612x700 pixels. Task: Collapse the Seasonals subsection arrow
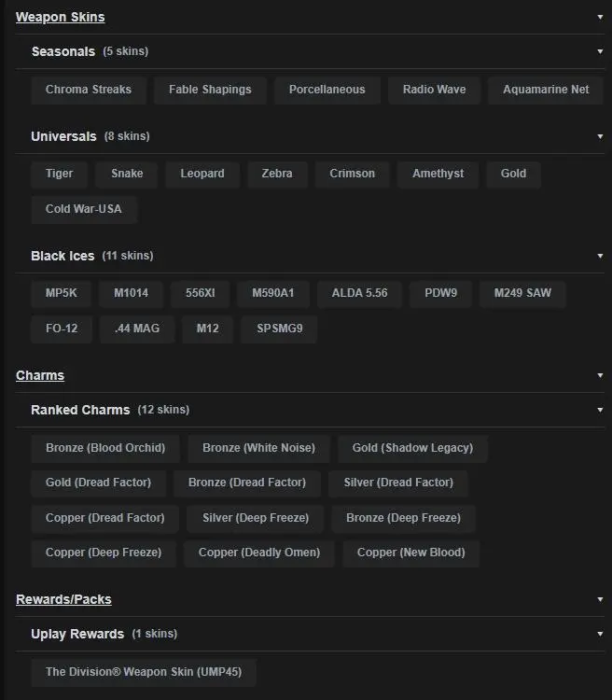coord(600,51)
